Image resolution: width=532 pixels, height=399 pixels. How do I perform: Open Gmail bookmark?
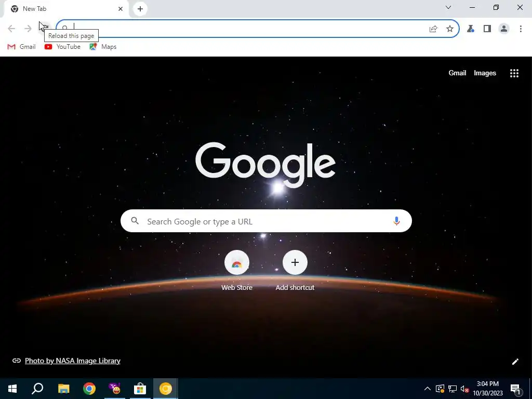pyautogui.click(x=21, y=47)
